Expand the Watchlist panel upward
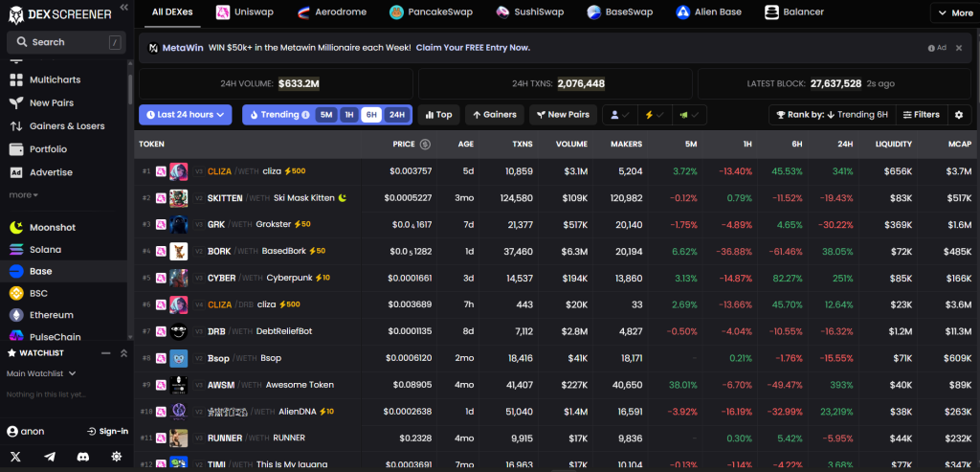Image resolution: width=980 pixels, height=472 pixels. point(123,353)
